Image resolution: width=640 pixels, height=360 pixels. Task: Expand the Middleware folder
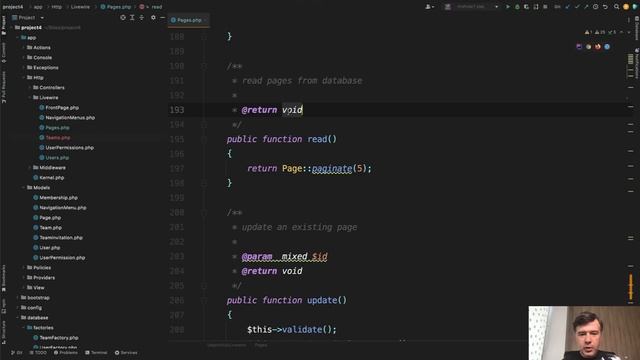pos(30,168)
